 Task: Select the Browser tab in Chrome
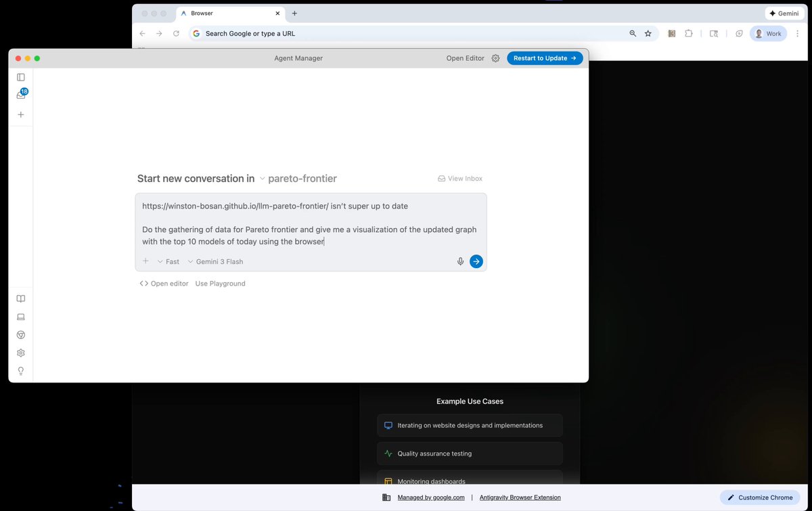point(230,14)
